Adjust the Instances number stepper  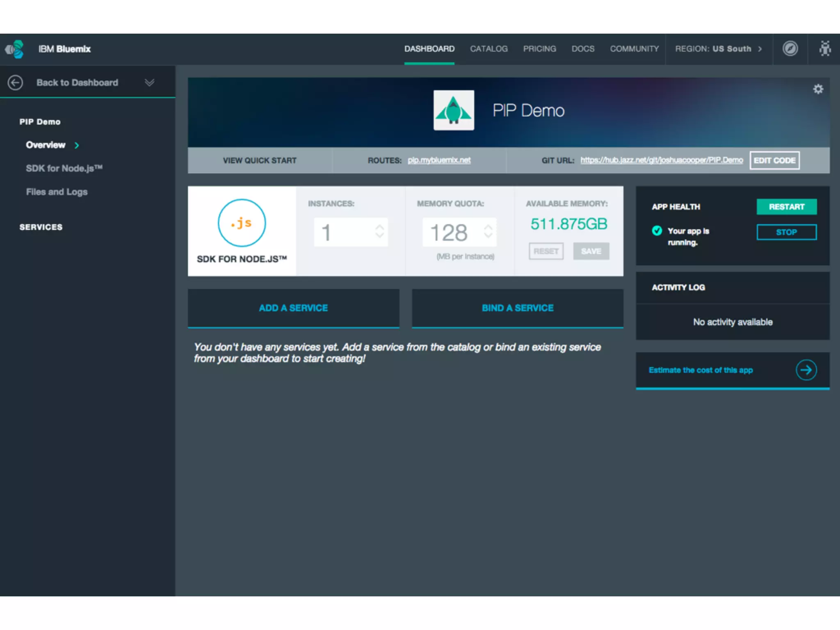coord(379,232)
